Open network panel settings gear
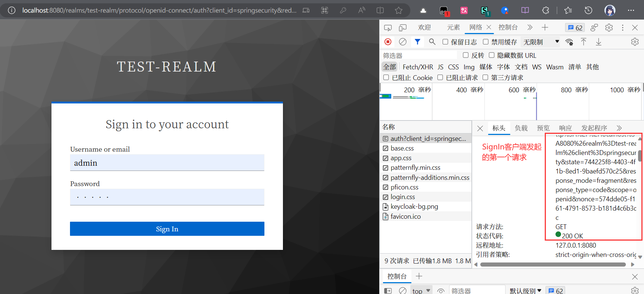Image resolution: width=644 pixels, height=294 pixels. (x=635, y=42)
